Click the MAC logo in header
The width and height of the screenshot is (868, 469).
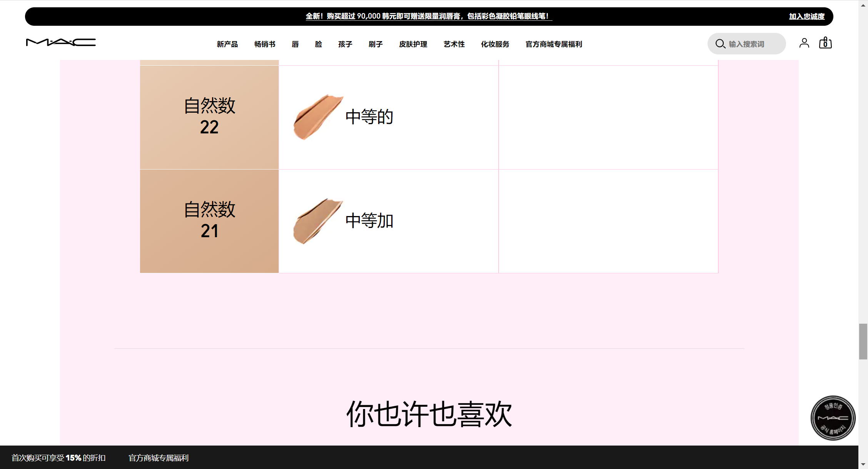61,42
